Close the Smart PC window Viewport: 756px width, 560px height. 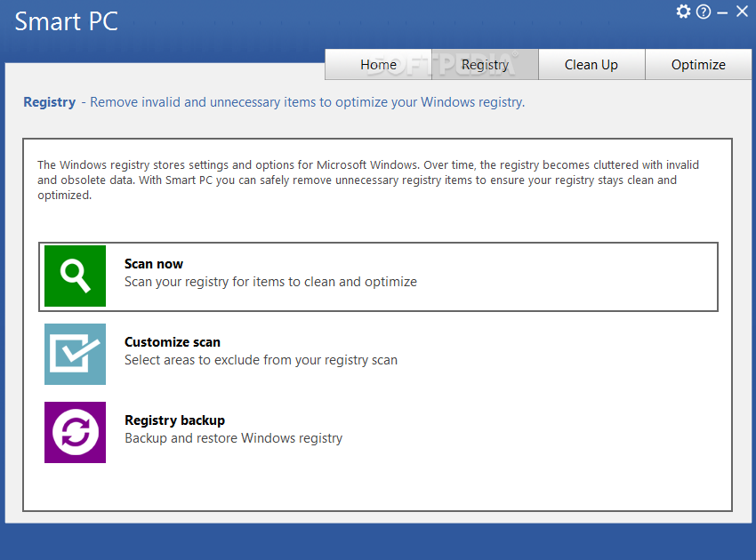point(742,11)
